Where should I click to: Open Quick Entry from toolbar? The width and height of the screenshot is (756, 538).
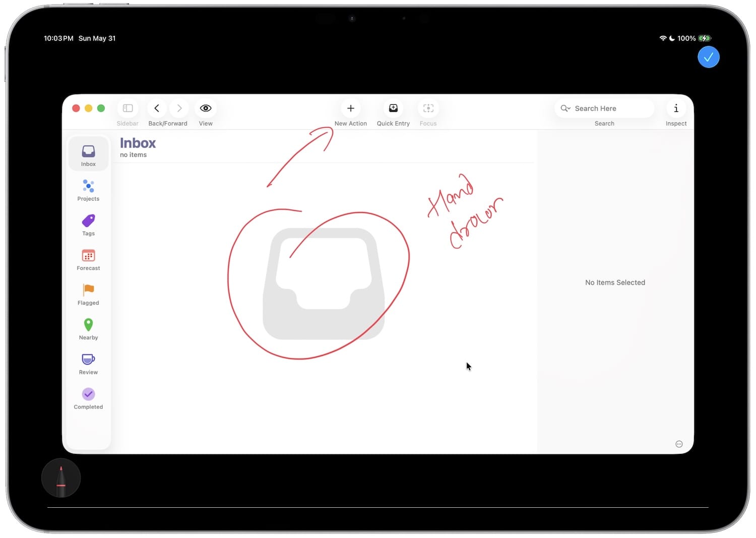393,108
